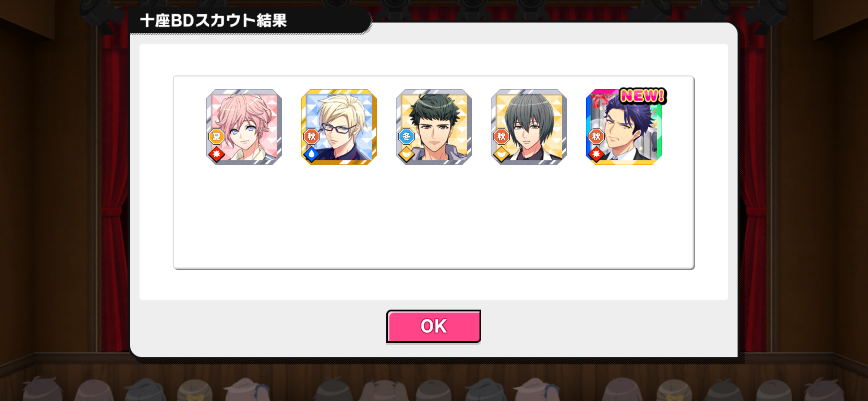Select the pink-haired character card
The image size is (868, 401).
tap(244, 127)
